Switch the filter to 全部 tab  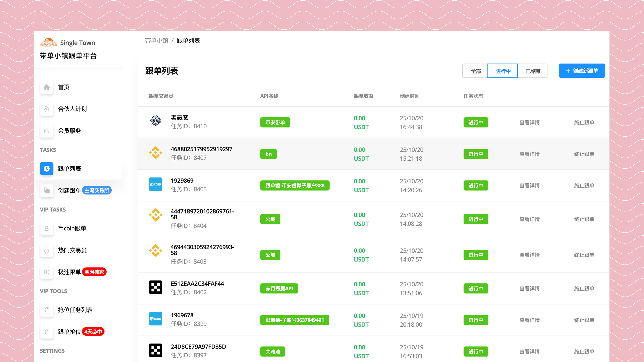click(x=475, y=71)
